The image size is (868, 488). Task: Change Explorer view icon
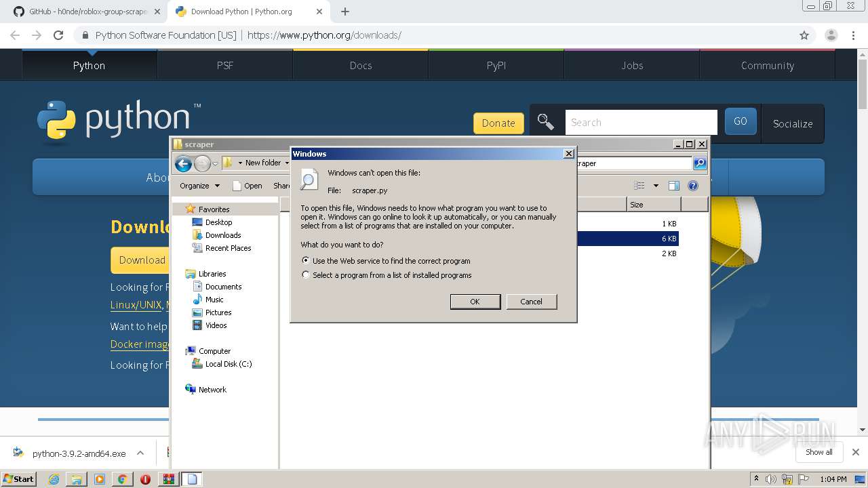coord(639,186)
